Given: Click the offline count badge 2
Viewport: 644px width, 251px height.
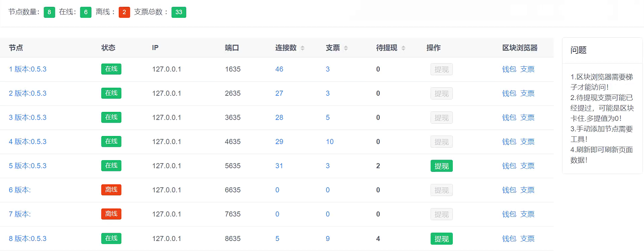Looking at the screenshot, I should (124, 12).
